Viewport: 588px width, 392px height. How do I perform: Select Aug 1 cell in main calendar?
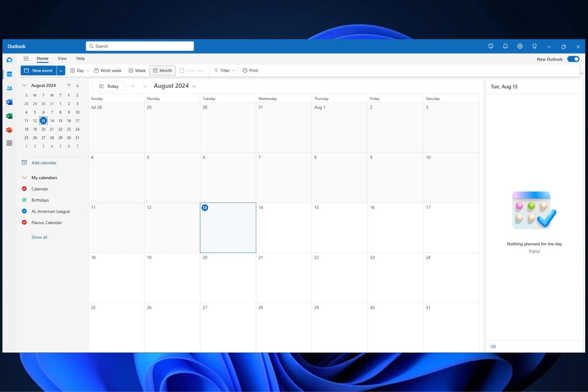point(339,127)
